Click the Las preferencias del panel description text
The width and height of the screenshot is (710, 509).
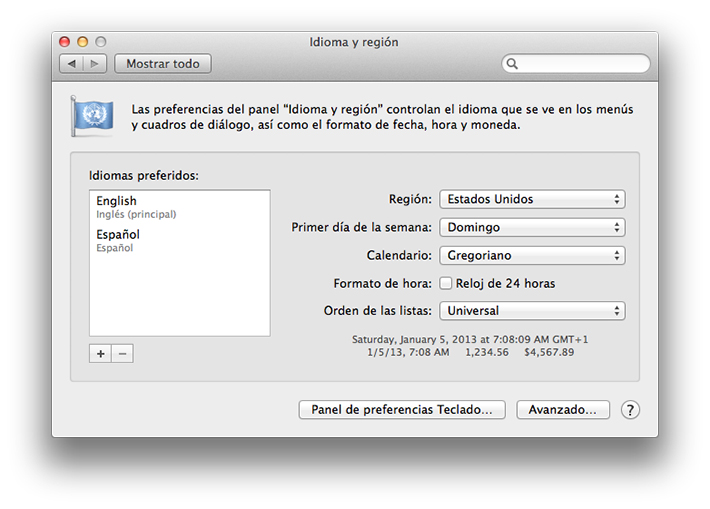(x=382, y=117)
